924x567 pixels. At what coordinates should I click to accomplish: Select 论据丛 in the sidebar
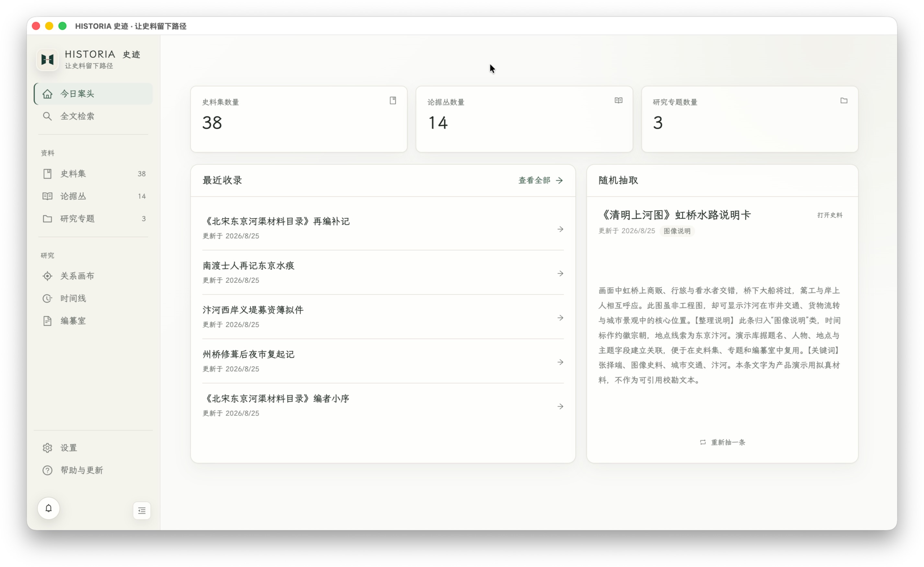point(93,196)
